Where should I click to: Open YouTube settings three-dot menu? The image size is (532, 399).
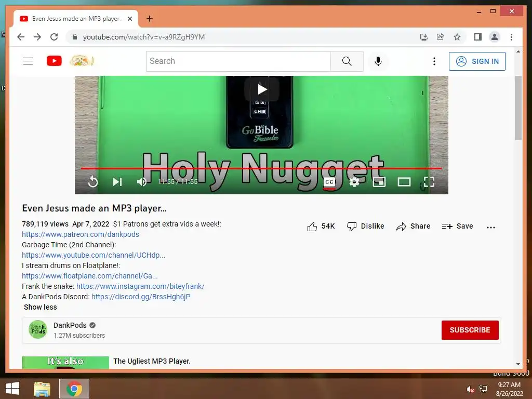(x=434, y=61)
